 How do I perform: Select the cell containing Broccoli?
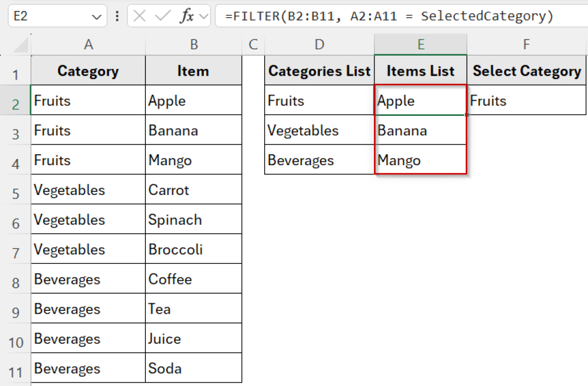(194, 249)
